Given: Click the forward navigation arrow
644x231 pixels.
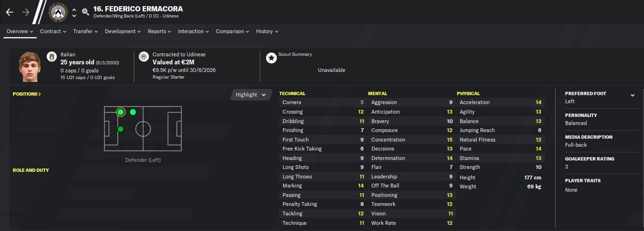Looking at the screenshot, I should [x=26, y=12].
